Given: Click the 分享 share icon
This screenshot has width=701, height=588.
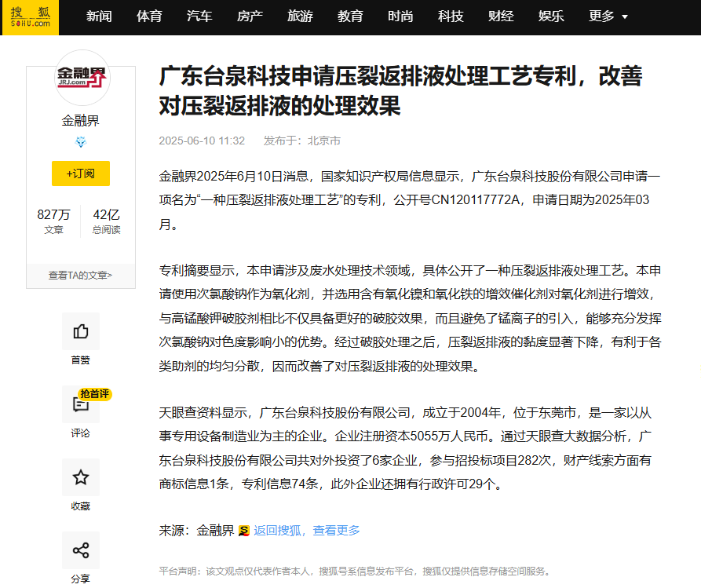Looking at the screenshot, I should (81, 550).
